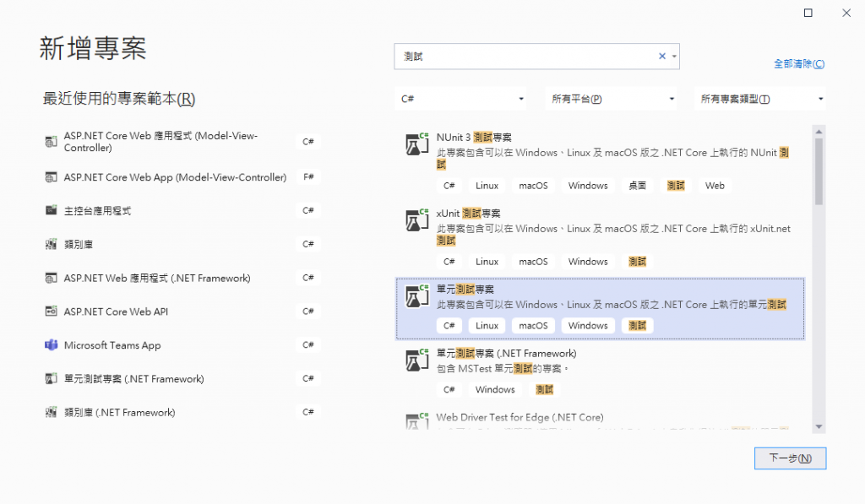Maximize the 新增專案 dialog window
The width and height of the screenshot is (865, 504).
click(x=808, y=13)
